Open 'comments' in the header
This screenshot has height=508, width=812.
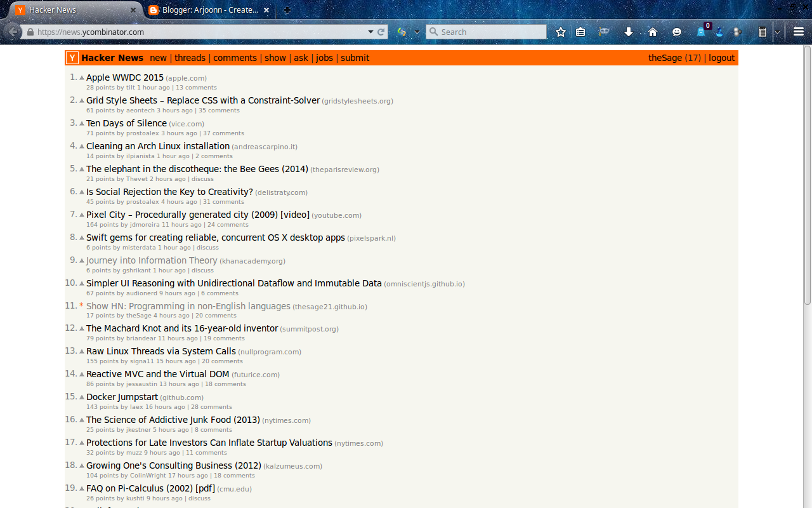click(x=235, y=58)
